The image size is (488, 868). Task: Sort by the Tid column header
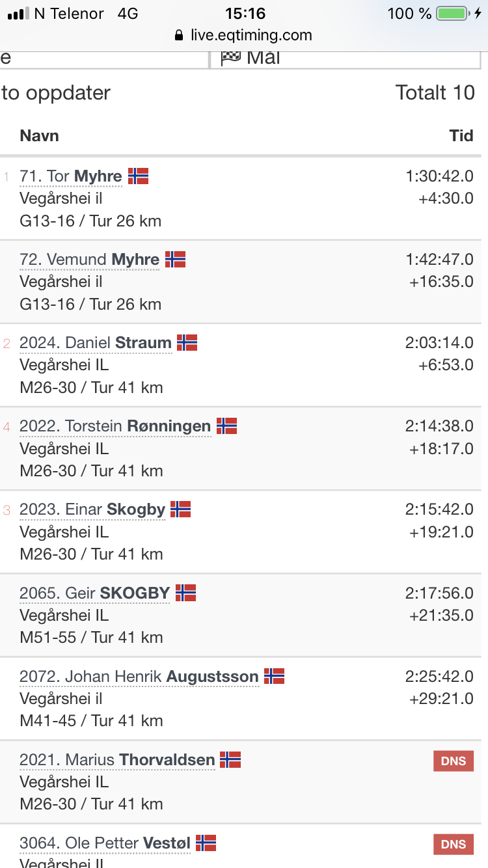tap(461, 135)
